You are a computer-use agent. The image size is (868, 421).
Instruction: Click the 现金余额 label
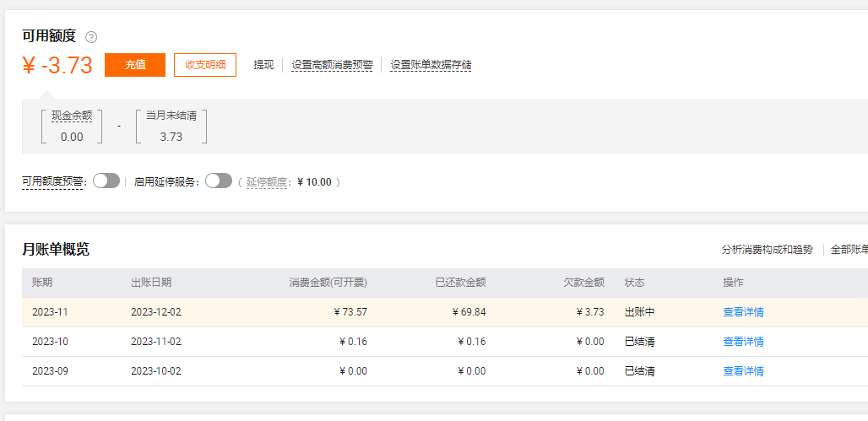(x=72, y=116)
